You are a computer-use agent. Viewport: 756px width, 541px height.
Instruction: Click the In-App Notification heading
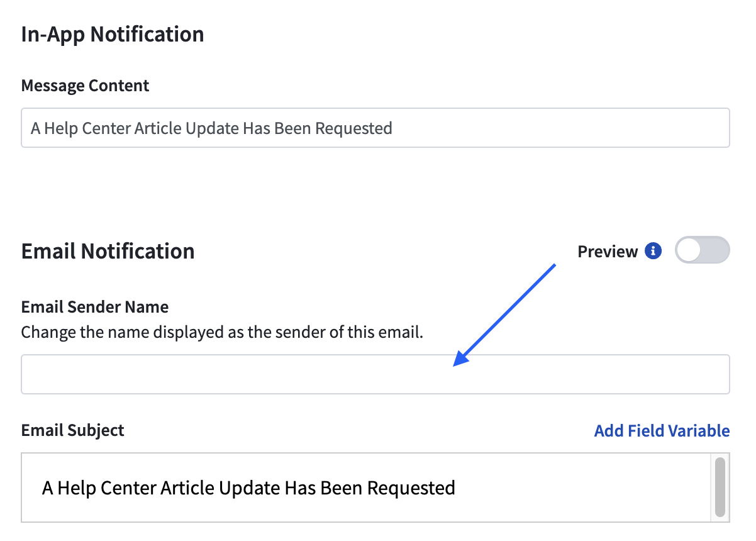(x=113, y=34)
